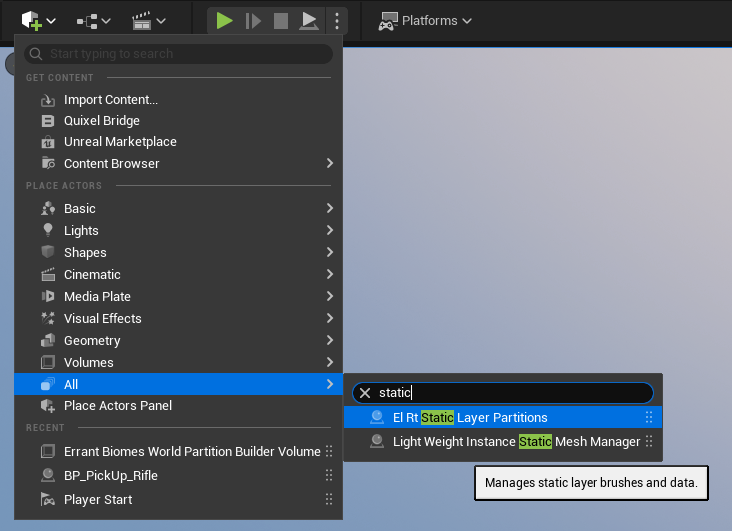The width and height of the screenshot is (732, 531).
Task: Open the Platforms dropdown
Action: coord(425,21)
